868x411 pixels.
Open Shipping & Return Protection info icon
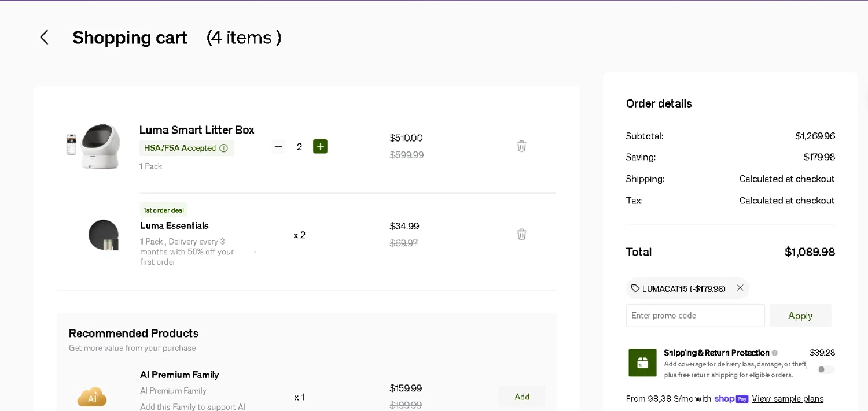click(775, 353)
